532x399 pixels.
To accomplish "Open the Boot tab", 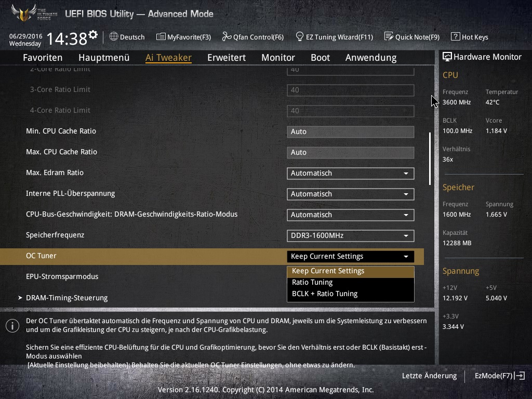I will click(x=320, y=58).
